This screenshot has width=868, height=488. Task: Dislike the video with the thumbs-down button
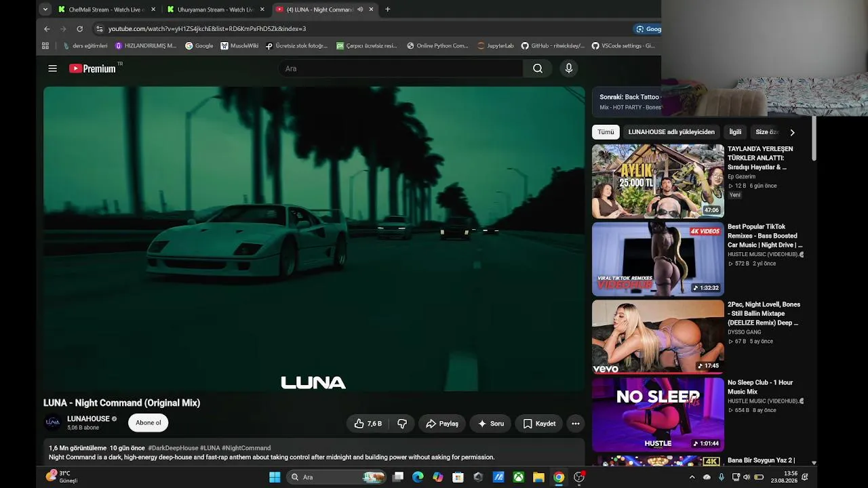click(402, 424)
